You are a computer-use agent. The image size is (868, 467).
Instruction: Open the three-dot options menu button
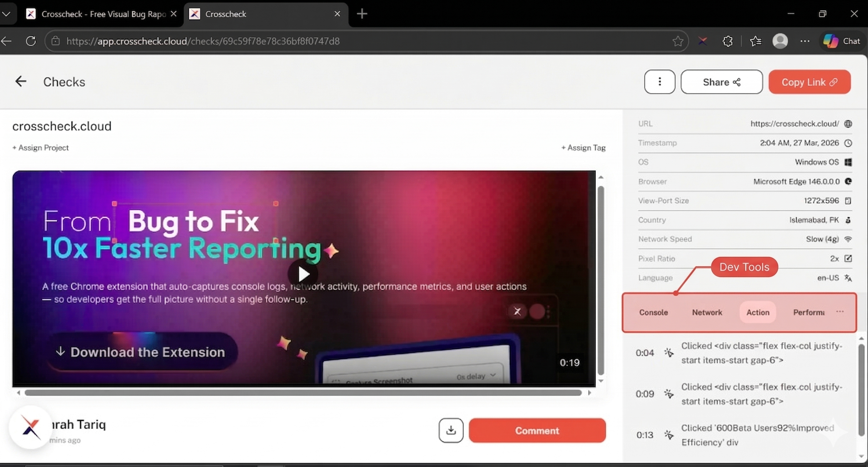659,82
